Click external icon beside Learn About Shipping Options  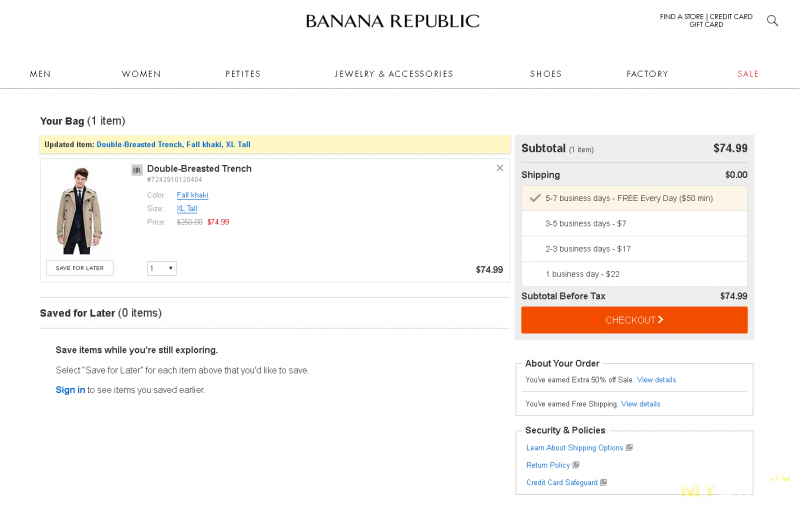(x=630, y=447)
